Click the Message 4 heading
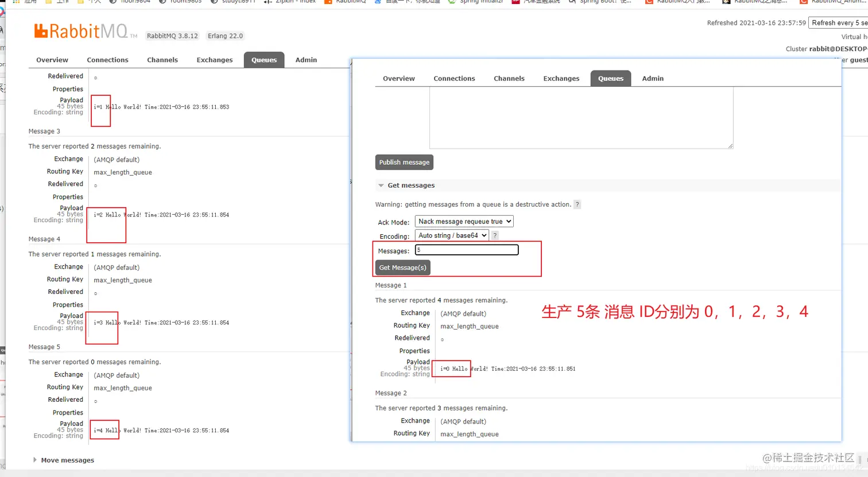Viewport: 868px width, 477px height. [x=44, y=239]
